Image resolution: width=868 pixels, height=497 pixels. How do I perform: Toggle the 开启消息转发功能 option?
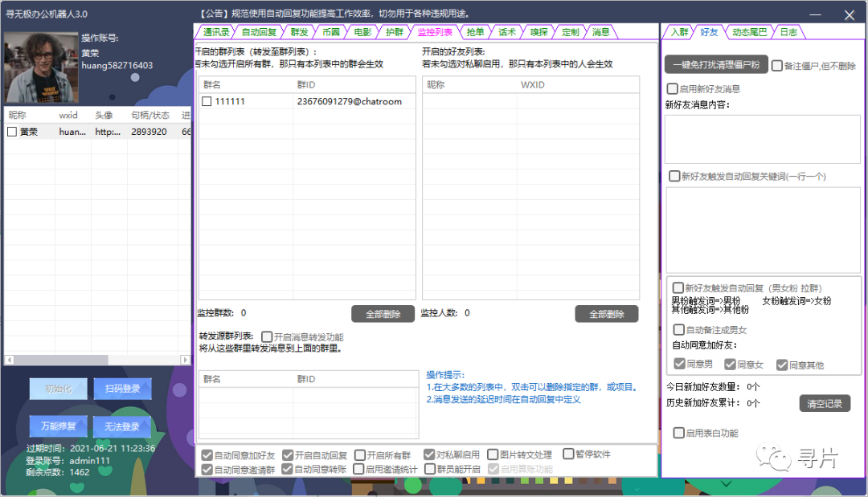265,336
